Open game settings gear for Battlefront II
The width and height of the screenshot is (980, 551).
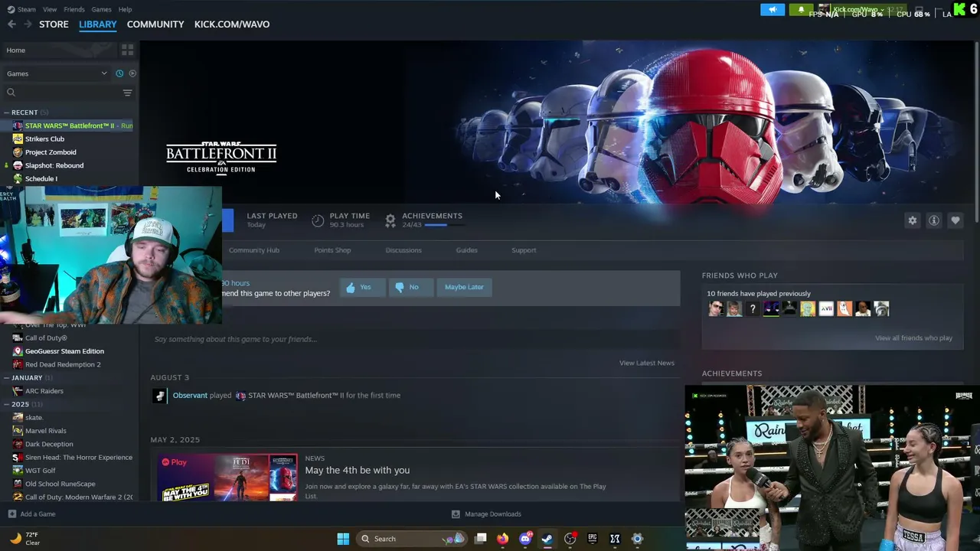(912, 220)
